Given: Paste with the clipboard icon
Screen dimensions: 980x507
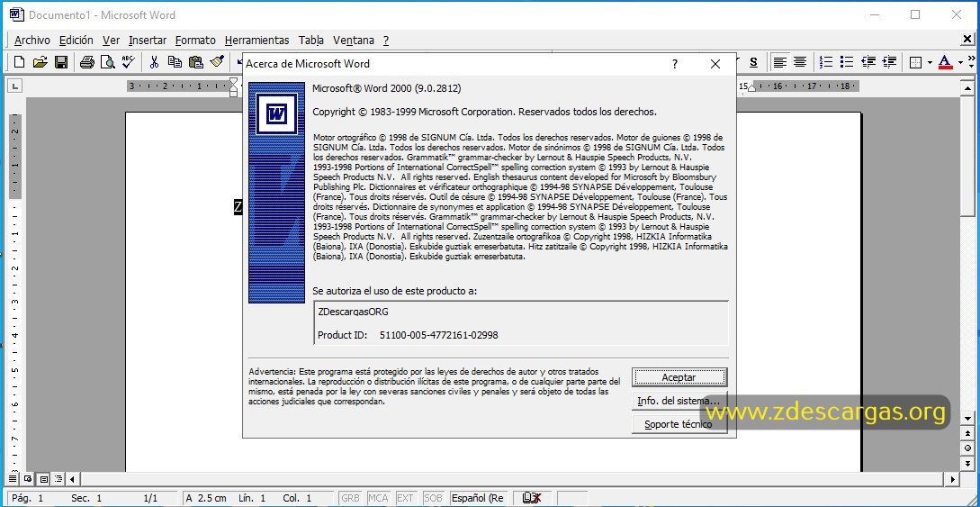Looking at the screenshot, I should [195, 62].
